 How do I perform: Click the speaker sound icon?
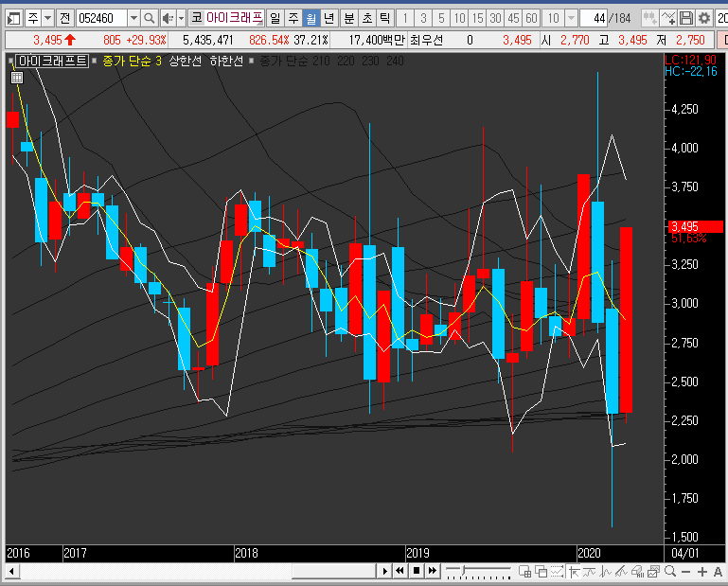point(168,19)
